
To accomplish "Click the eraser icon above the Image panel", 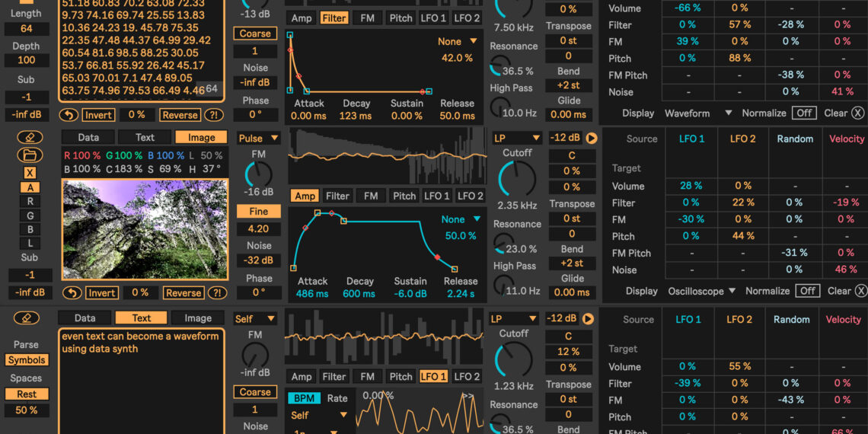I will tap(30, 138).
